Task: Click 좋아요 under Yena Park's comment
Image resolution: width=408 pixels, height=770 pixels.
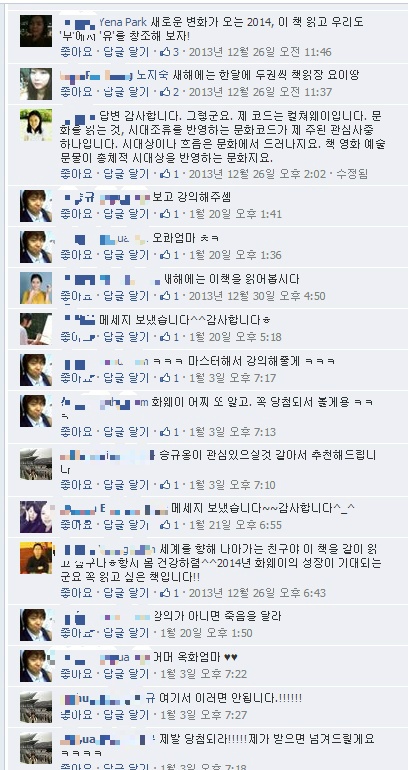Action: coord(76,52)
